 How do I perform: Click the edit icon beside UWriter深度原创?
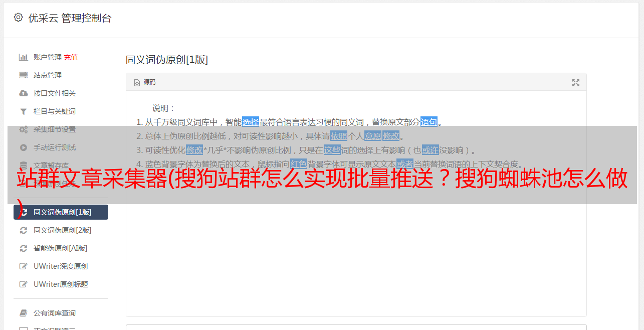point(23,266)
